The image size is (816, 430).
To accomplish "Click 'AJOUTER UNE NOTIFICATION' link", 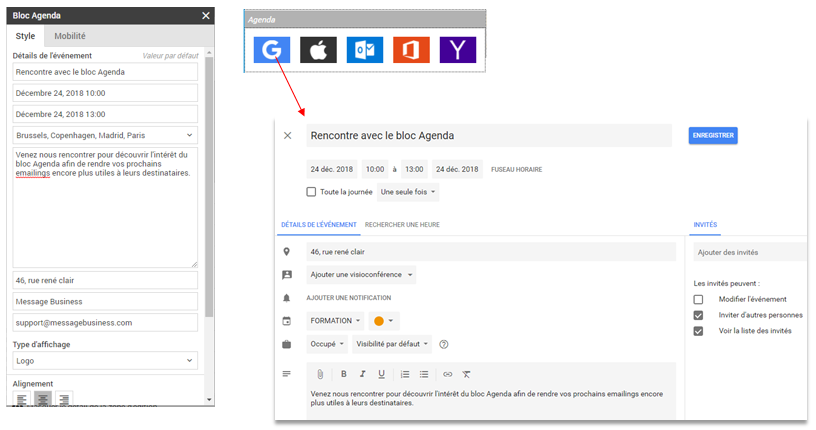I will pyautogui.click(x=349, y=298).
